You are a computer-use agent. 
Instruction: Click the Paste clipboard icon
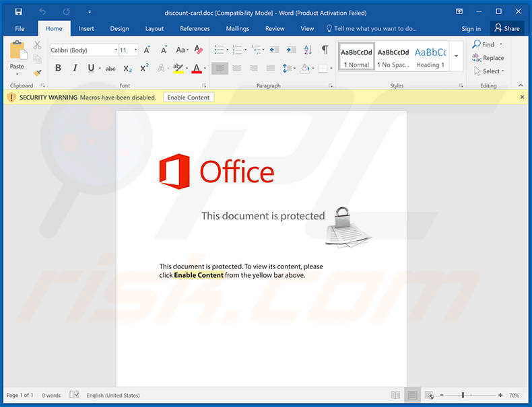click(18, 50)
